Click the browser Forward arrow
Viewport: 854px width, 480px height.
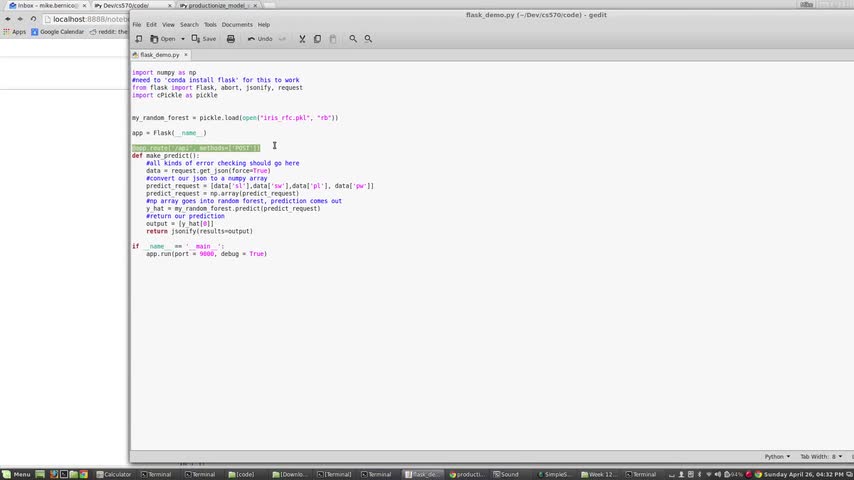(20, 19)
